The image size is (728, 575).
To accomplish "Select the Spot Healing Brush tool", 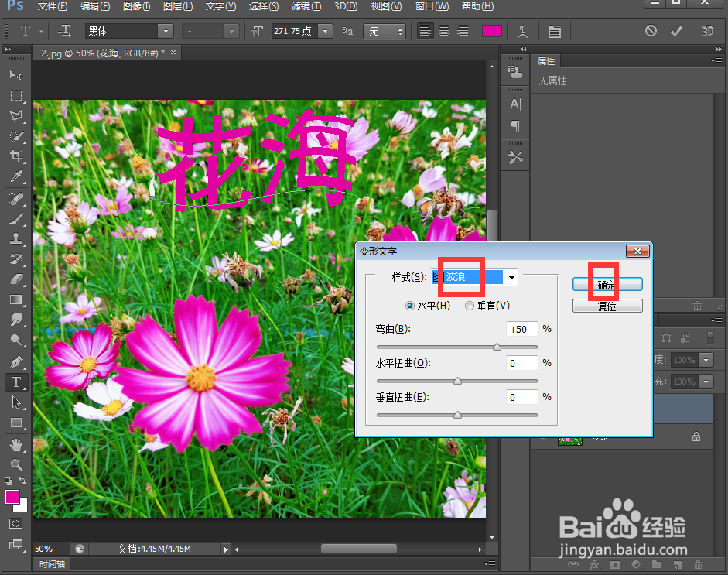I will pyautogui.click(x=16, y=199).
